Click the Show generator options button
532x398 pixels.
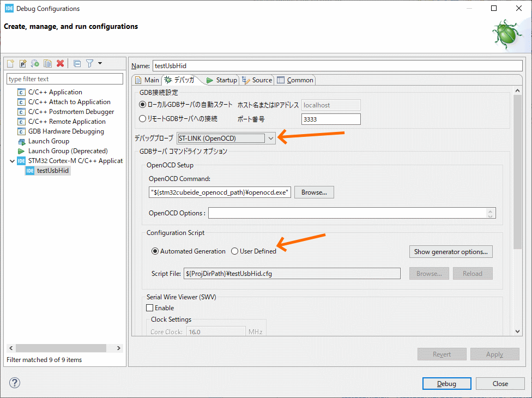[x=451, y=252]
